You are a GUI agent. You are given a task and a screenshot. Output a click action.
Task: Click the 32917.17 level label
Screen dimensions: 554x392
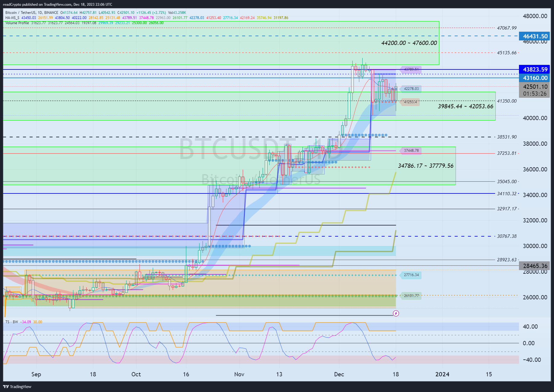(507, 209)
